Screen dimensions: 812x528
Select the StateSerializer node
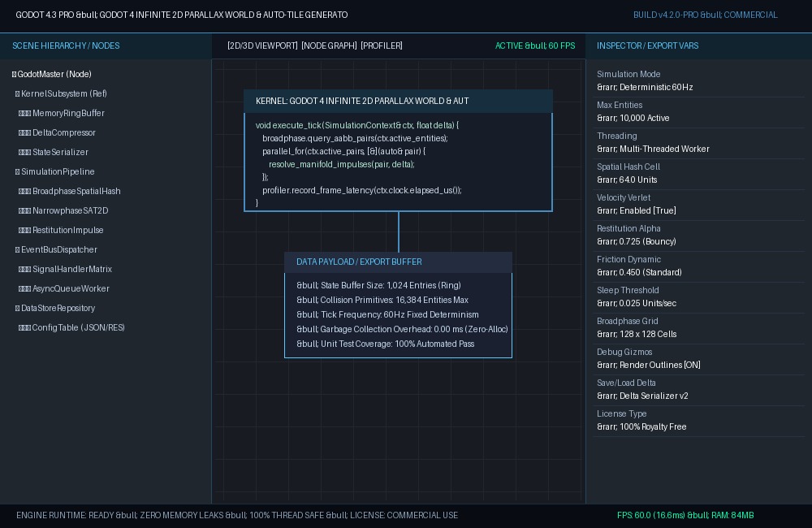[60, 153]
